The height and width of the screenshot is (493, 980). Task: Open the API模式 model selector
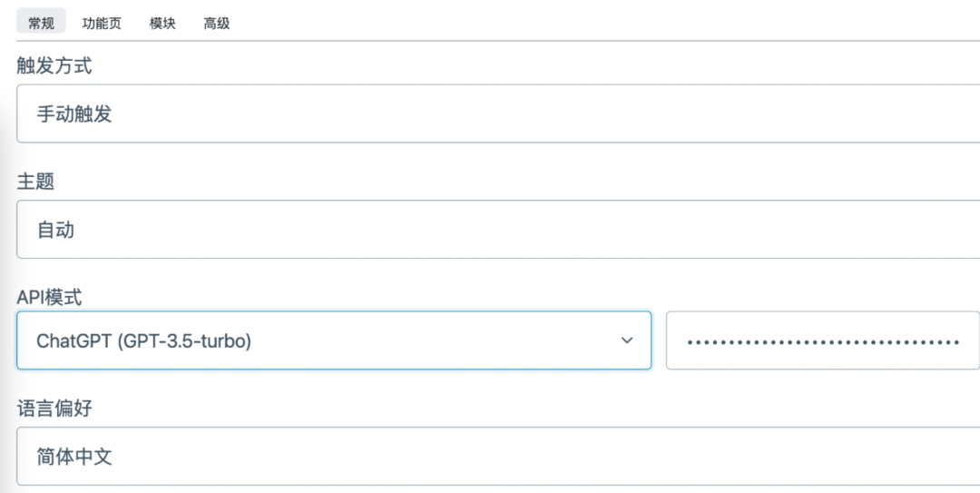pos(333,340)
